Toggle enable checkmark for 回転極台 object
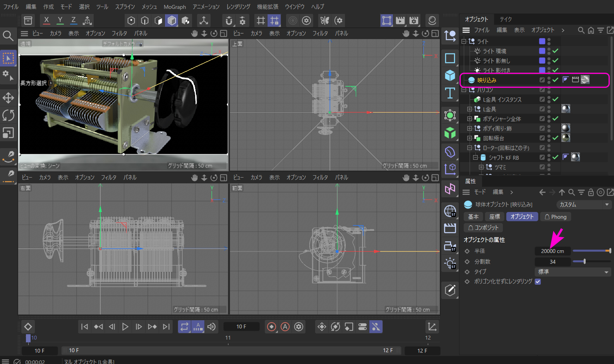 556,138
